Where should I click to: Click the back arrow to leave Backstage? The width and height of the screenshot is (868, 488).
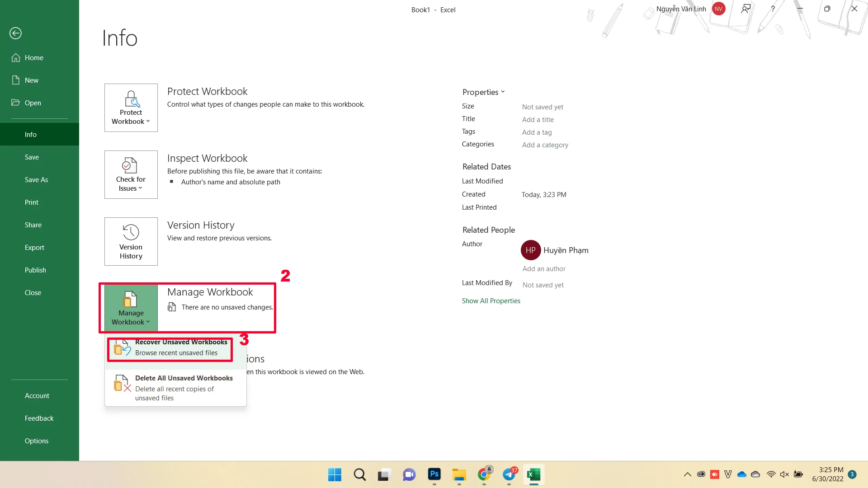(15, 33)
